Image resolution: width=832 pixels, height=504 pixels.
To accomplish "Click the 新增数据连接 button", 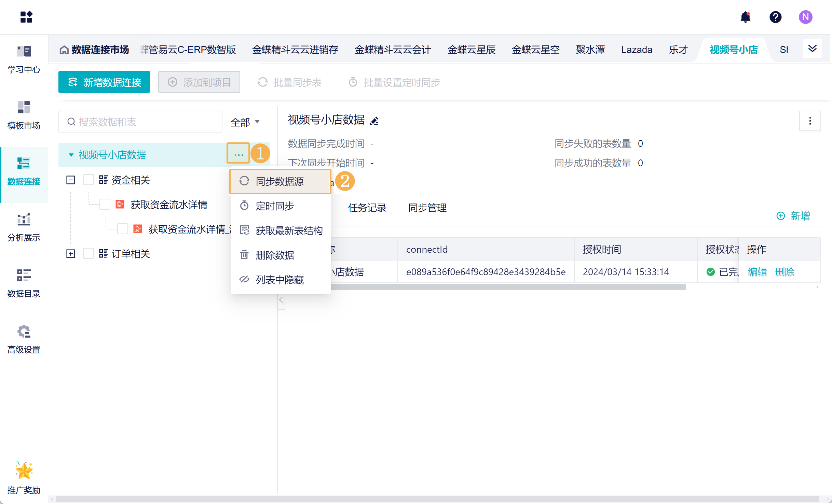I will point(104,82).
